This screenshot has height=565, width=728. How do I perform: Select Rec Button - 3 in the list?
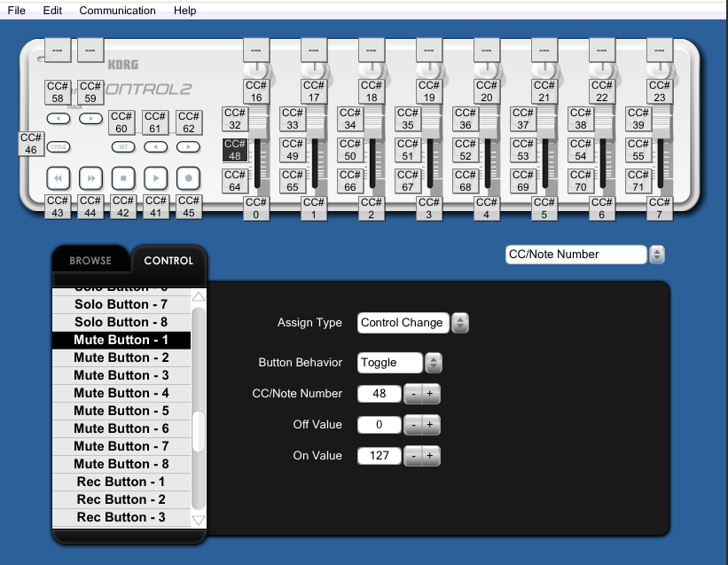tap(121, 517)
